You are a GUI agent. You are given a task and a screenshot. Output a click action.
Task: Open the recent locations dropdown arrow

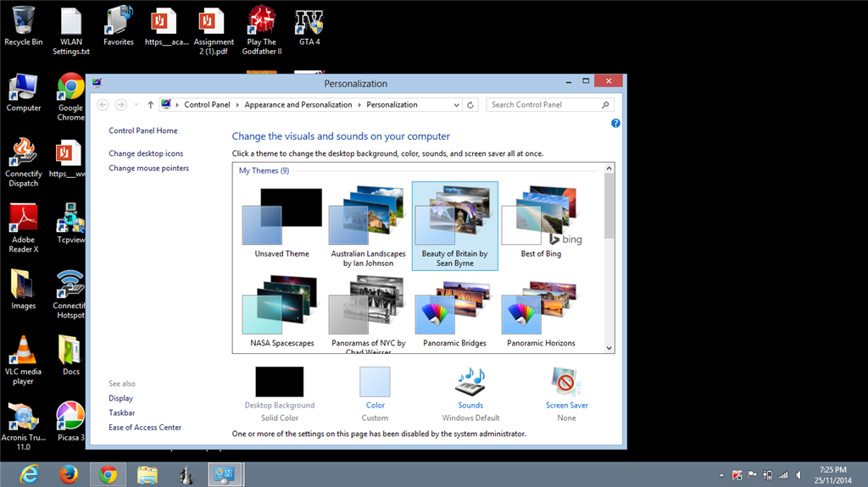(136, 104)
